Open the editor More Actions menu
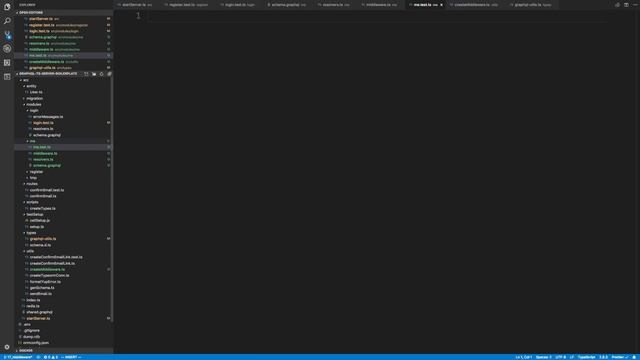Screen dimensions: 640x360 click(635, 5)
